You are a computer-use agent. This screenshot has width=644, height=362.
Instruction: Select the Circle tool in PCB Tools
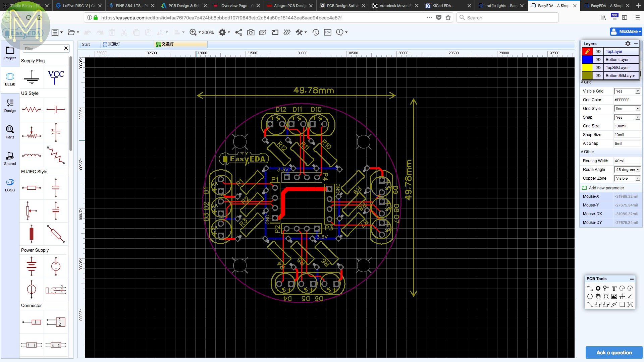point(590,296)
